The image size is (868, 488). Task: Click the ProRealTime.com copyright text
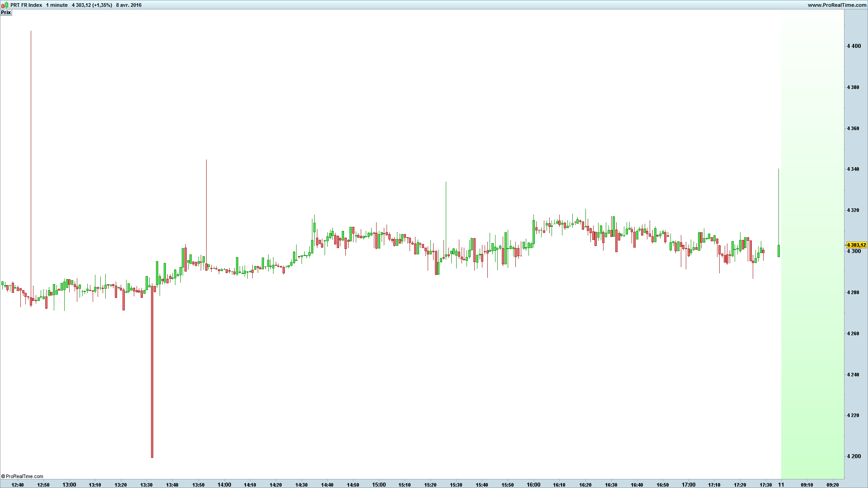click(x=23, y=476)
